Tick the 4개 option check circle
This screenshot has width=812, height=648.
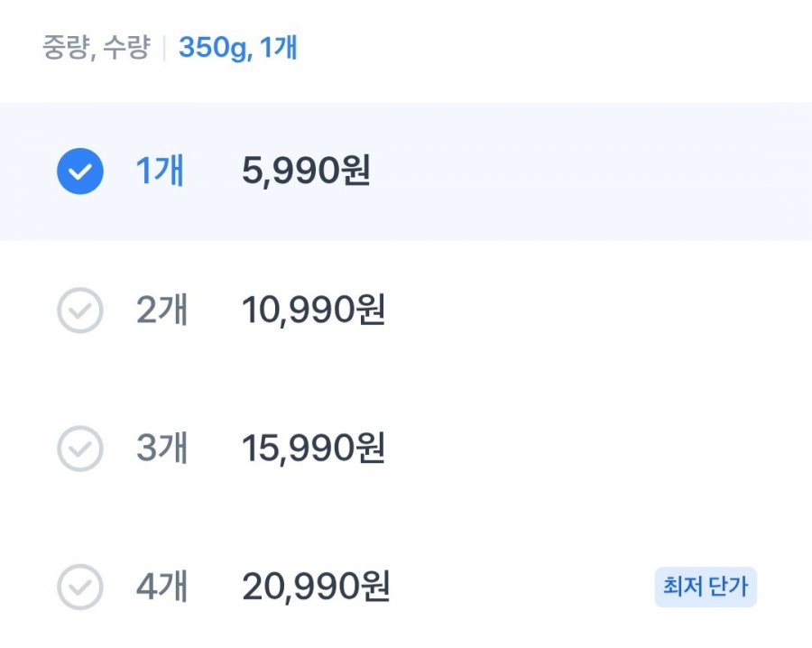coord(80,588)
